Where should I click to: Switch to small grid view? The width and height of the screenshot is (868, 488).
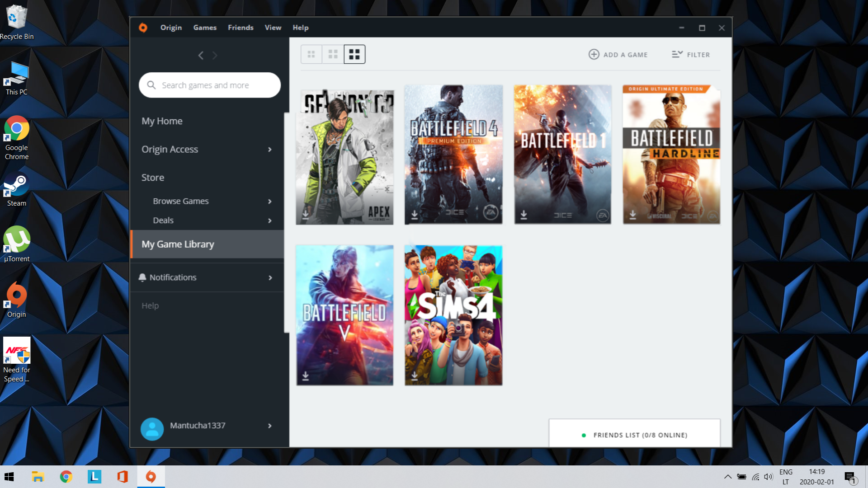pyautogui.click(x=311, y=54)
